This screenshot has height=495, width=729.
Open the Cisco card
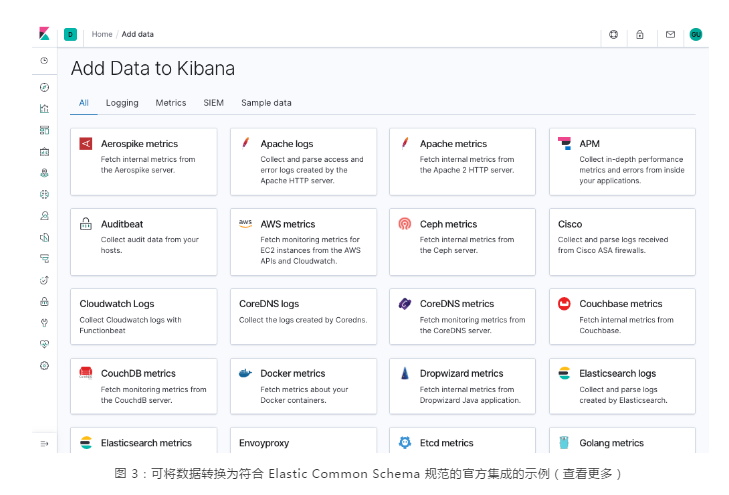(622, 242)
